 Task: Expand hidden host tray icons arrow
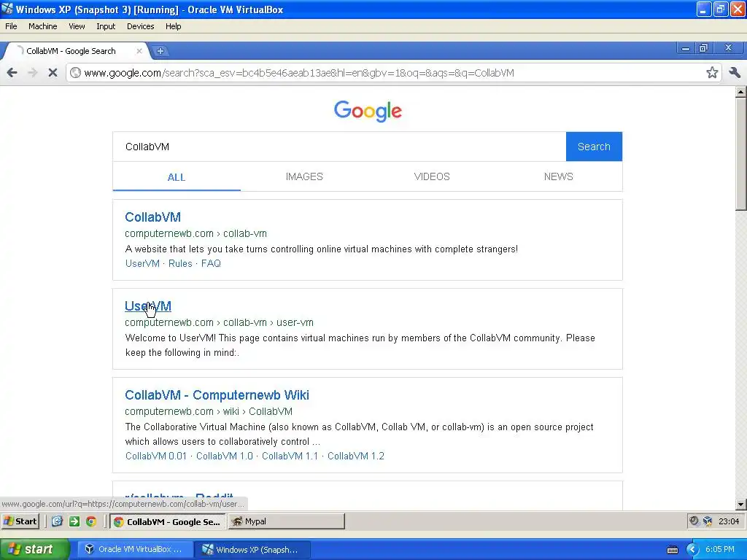692,550
